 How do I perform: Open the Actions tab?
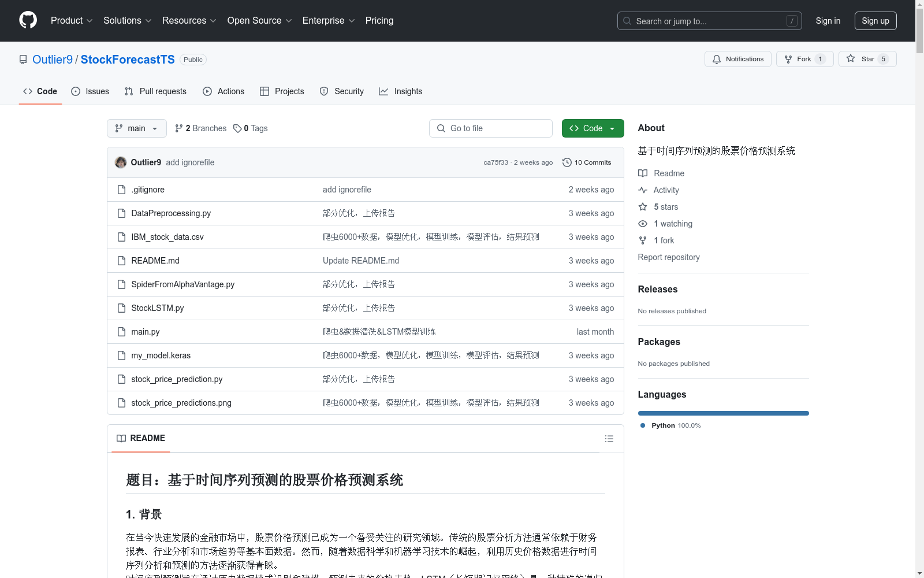(223, 91)
